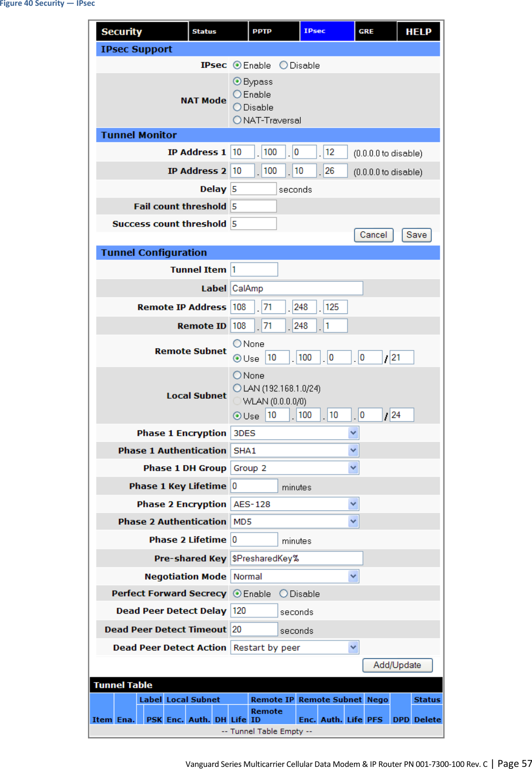Choose NAT Mode Bypass
Viewport: 532px width, 769px height.
point(238,82)
